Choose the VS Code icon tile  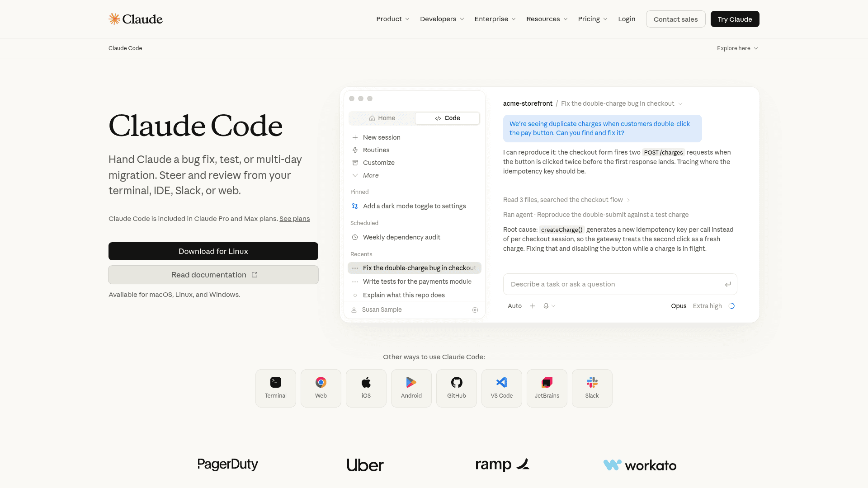(x=502, y=388)
